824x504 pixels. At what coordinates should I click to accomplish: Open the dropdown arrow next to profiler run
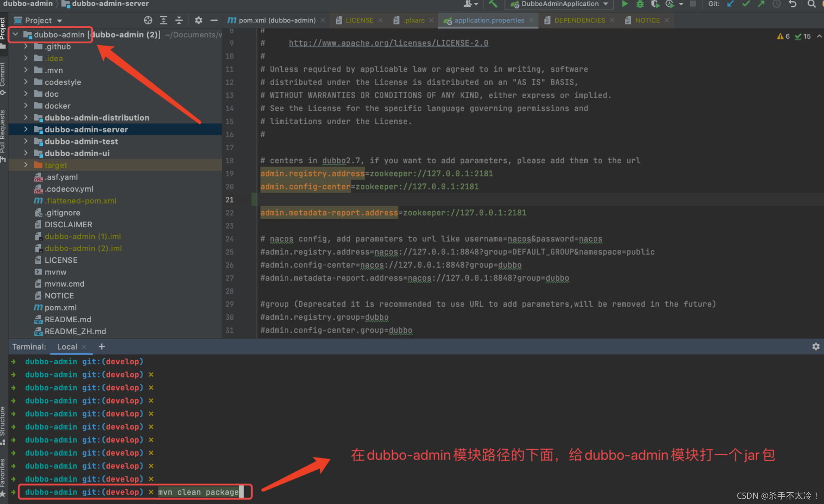point(681,4)
